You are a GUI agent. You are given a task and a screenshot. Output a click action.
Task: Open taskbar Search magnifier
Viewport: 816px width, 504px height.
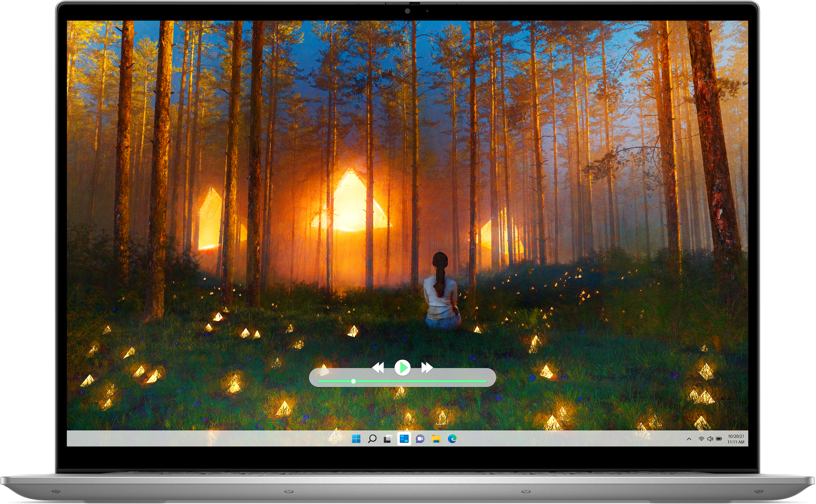pos(372,439)
